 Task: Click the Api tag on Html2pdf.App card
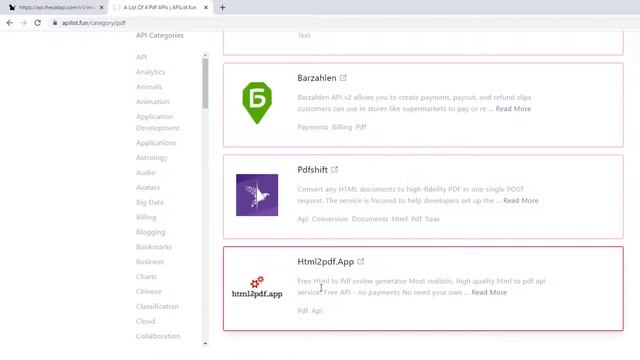(x=317, y=311)
